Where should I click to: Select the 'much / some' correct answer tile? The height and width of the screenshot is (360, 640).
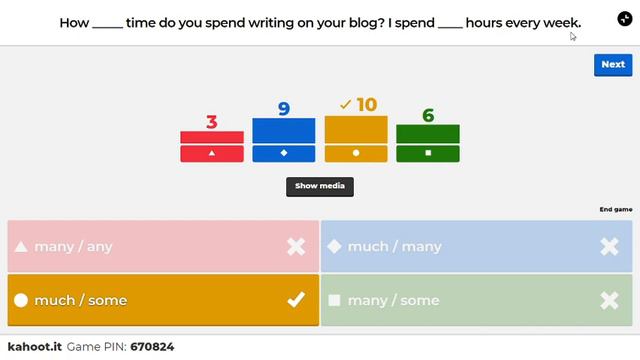[x=163, y=300]
